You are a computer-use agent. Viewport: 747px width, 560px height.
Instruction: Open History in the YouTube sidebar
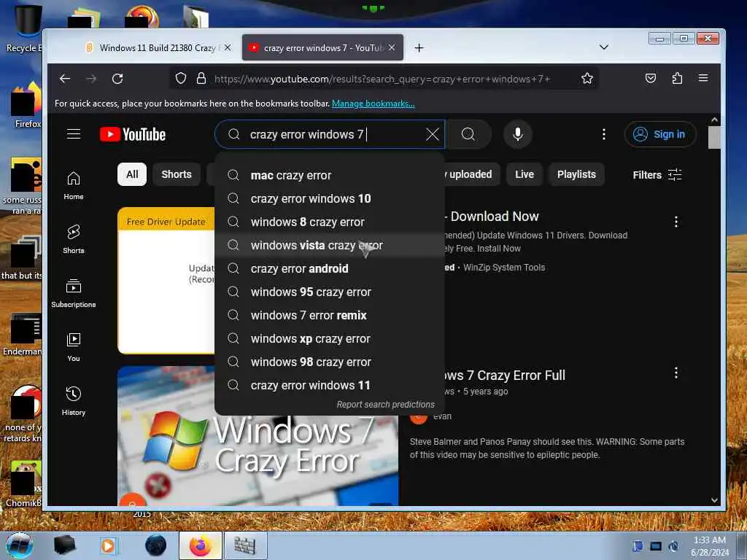point(74,401)
